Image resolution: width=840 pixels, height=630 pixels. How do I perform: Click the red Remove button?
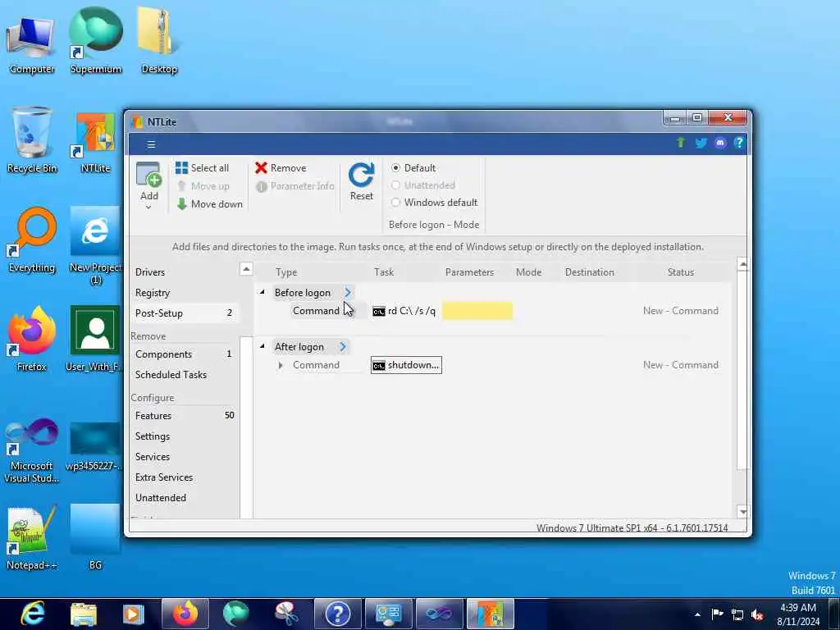pyautogui.click(x=281, y=167)
